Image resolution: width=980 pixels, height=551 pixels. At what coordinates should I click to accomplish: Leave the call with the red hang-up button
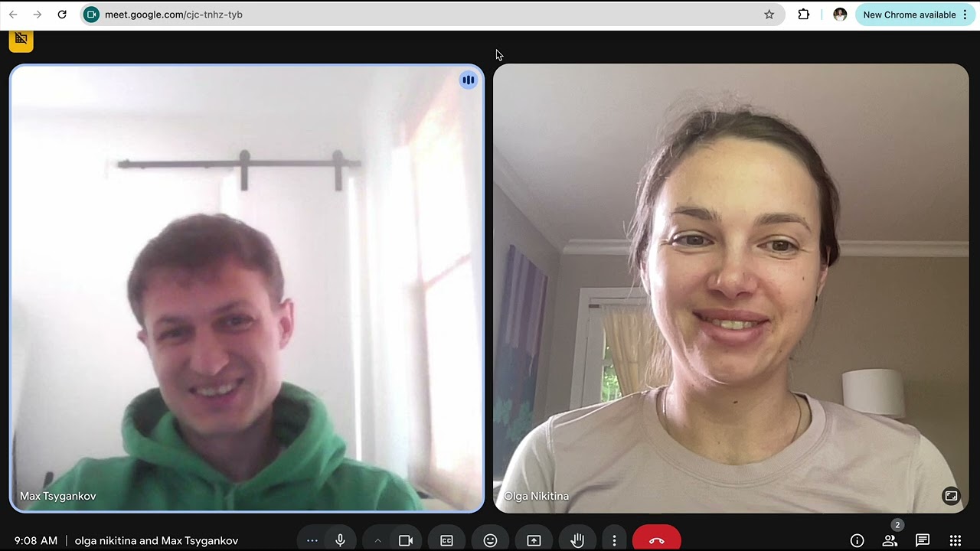tap(657, 540)
